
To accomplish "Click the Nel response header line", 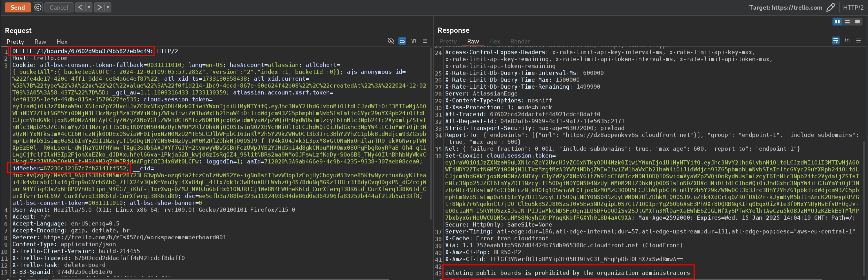I will pyautogui.click(x=623, y=149).
